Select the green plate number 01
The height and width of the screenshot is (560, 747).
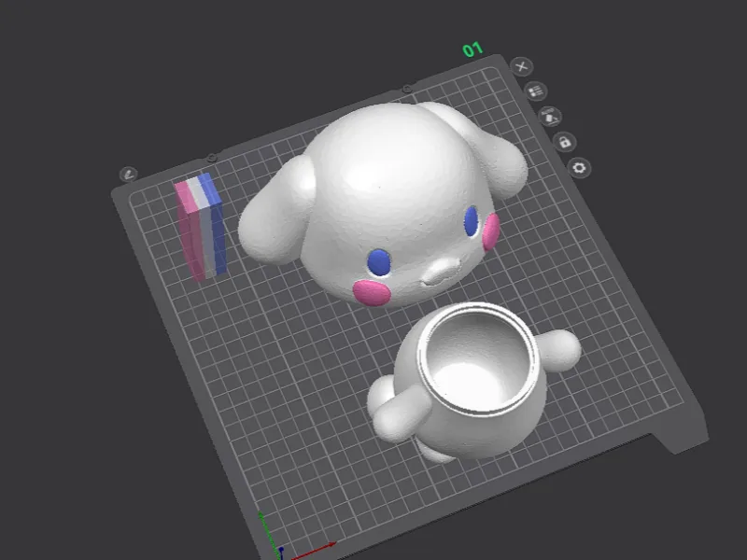pyautogui.click(x=472, y=49)
